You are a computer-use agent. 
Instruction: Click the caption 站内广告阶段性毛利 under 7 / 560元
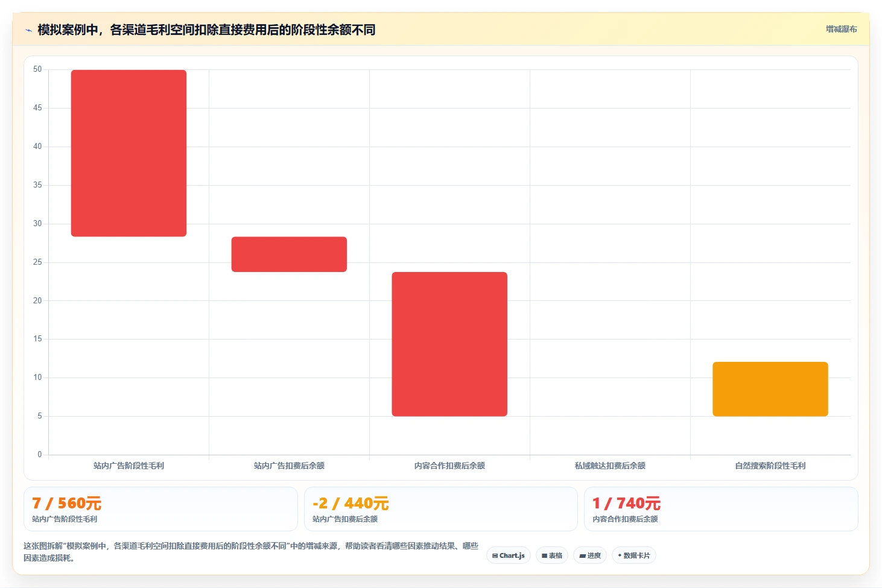click(x=65, y=519)
